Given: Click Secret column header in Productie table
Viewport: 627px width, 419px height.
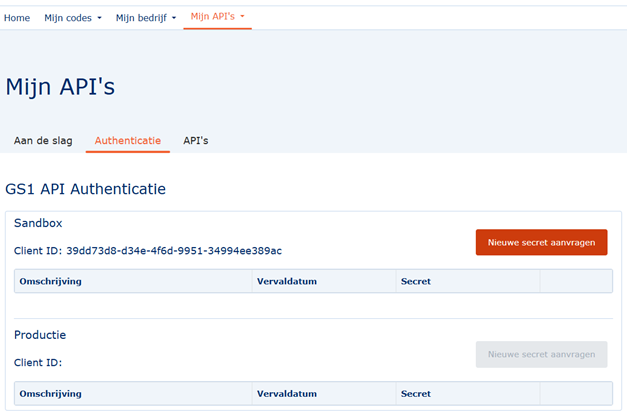Looking at the screenshot, I should [x=415, y=394].
